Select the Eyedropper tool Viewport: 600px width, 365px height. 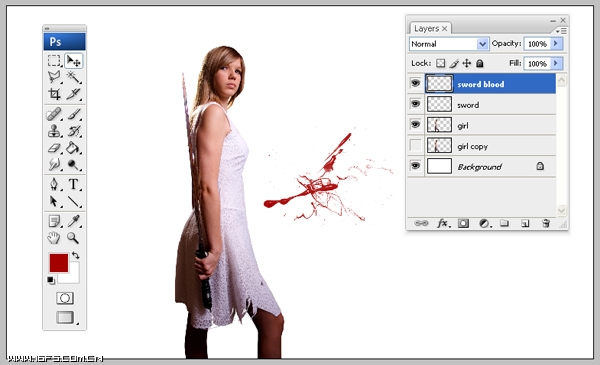[x=73, y=221]
